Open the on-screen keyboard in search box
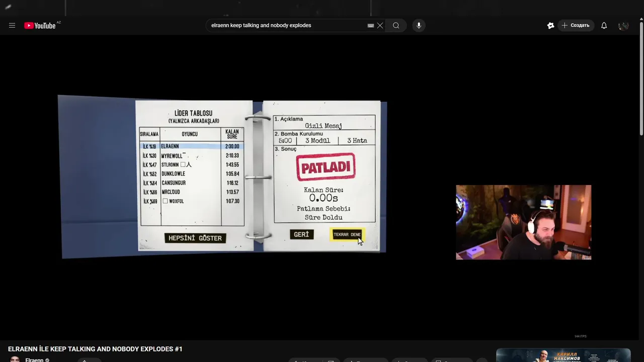This screenshot has width=644, height=362. [x=371, y=26]
